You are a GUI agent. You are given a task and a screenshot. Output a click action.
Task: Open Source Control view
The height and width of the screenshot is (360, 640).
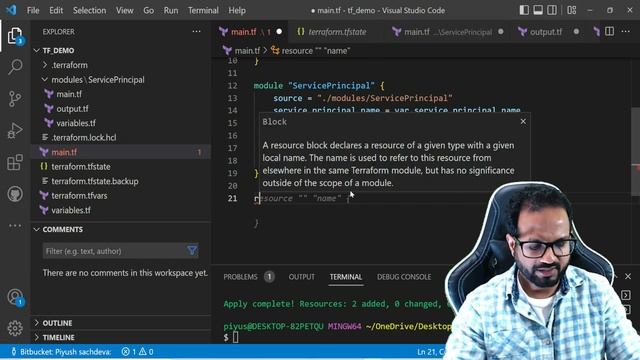15,98
